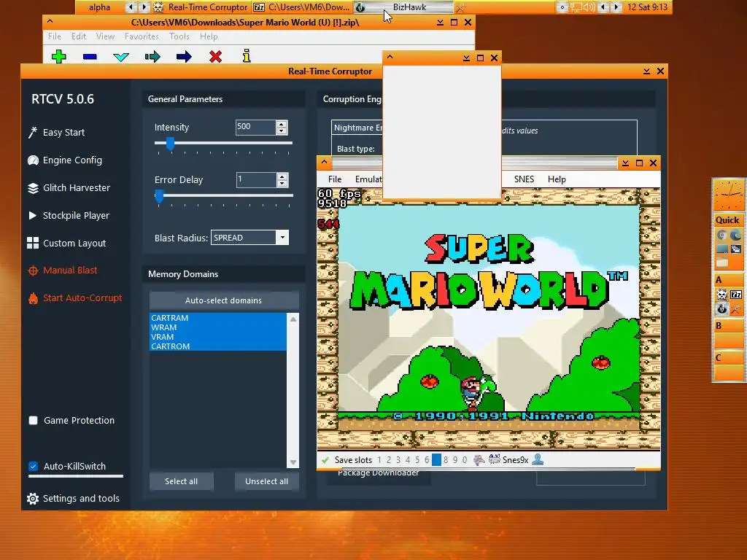
Task: Open 7-Zip View menu
Action: tap(105, 36)
